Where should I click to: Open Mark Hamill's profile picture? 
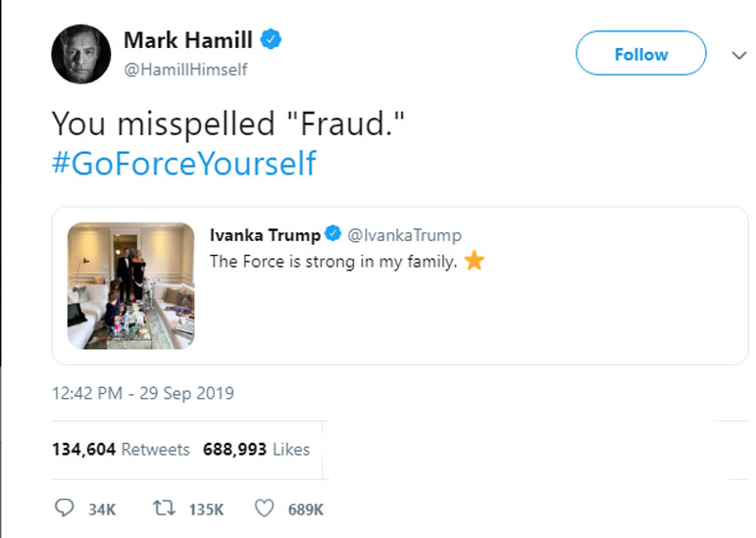click(80, 54)
